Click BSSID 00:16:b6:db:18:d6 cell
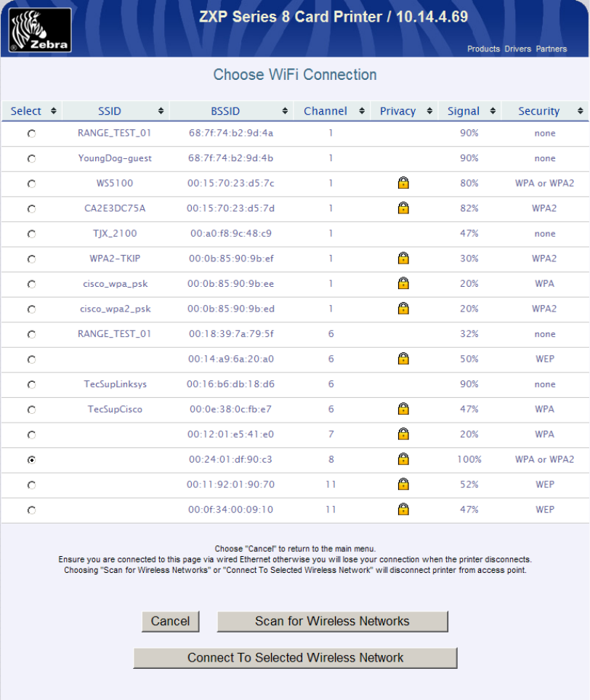 pos(230,384)
